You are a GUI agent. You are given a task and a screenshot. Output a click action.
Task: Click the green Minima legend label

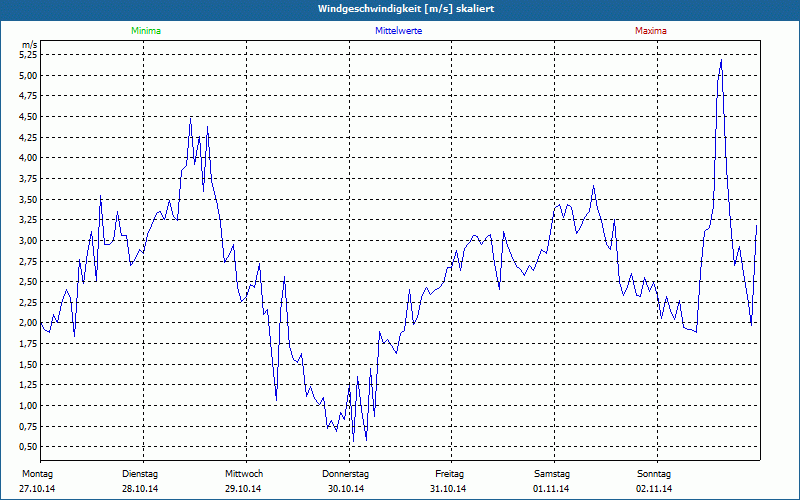coord(146,31)
